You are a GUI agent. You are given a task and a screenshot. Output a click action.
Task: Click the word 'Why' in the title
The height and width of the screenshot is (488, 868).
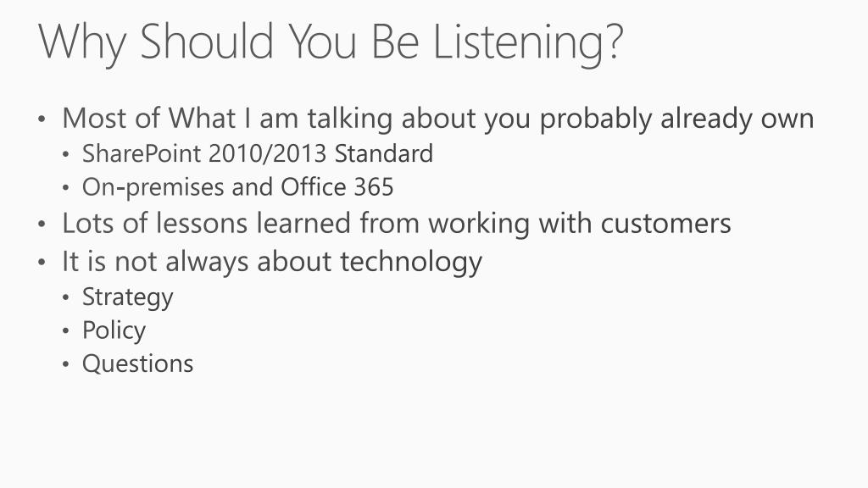[82, 44]
